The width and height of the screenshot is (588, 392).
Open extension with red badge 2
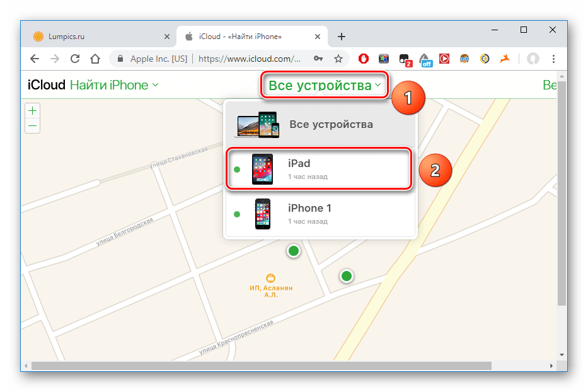click(405, 60)
